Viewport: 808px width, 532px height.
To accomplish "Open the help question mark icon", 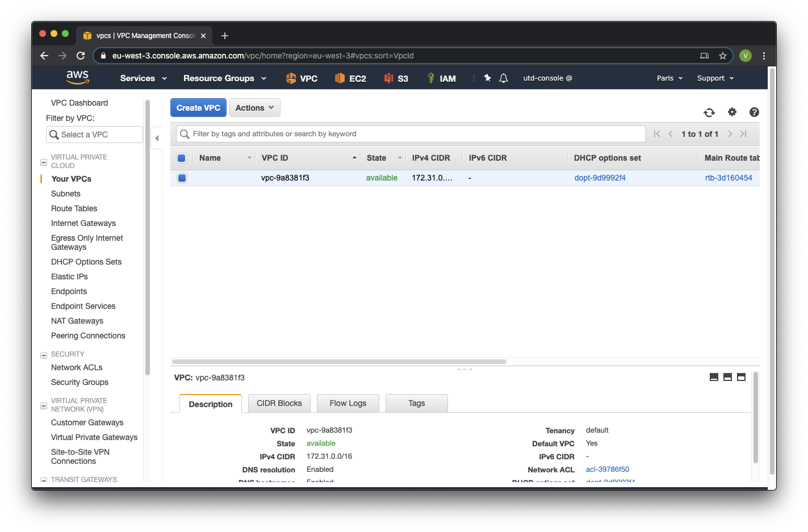I will 754,112.
